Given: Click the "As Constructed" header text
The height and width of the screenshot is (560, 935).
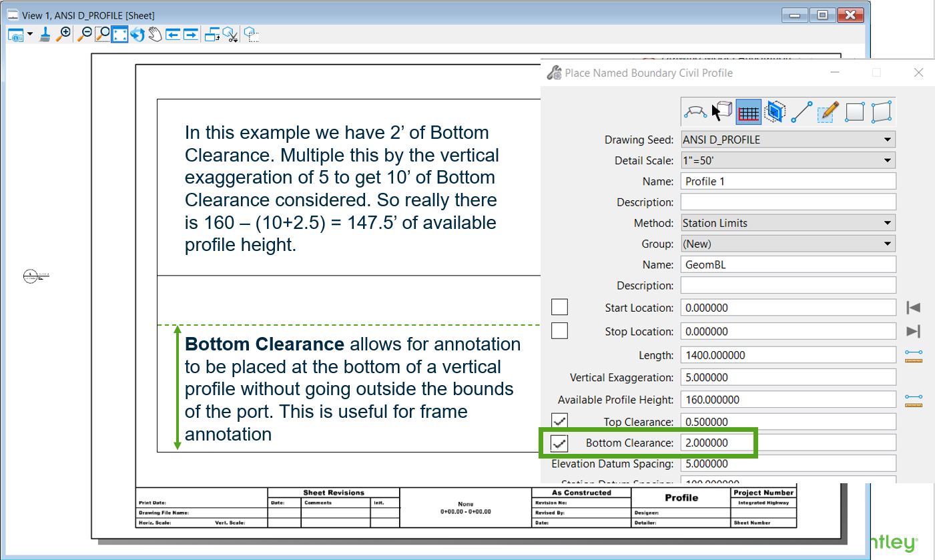Looking at the screenshot, I should coord(581,493).
